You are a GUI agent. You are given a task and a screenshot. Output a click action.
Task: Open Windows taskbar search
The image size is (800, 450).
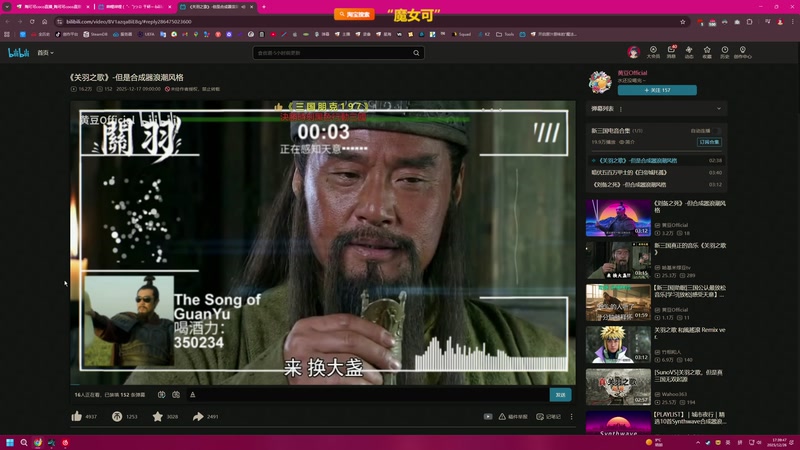(x=23, y=442)
